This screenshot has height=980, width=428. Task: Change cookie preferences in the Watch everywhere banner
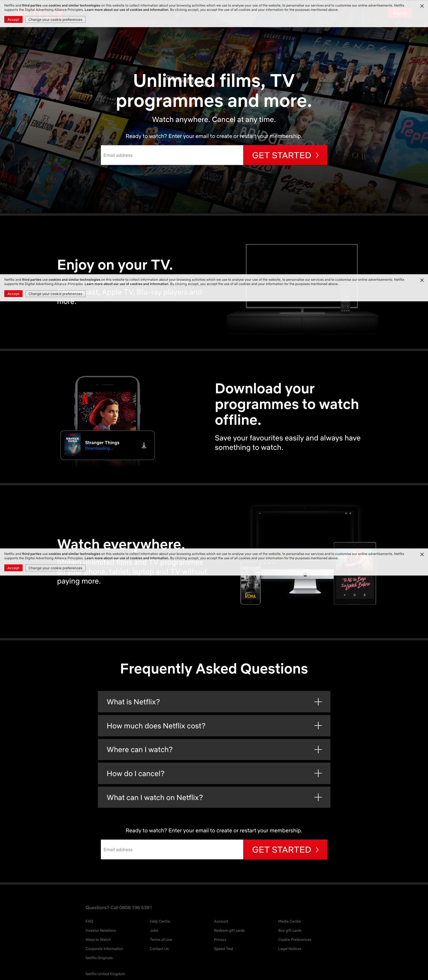(x=55, y=568)
